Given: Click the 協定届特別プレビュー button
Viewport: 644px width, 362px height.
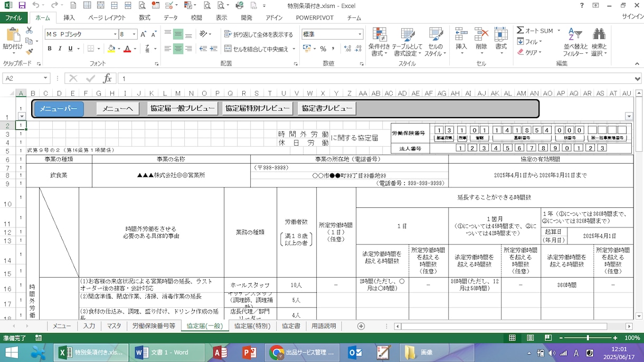Looking at the screenshot, I should (257, 109).
